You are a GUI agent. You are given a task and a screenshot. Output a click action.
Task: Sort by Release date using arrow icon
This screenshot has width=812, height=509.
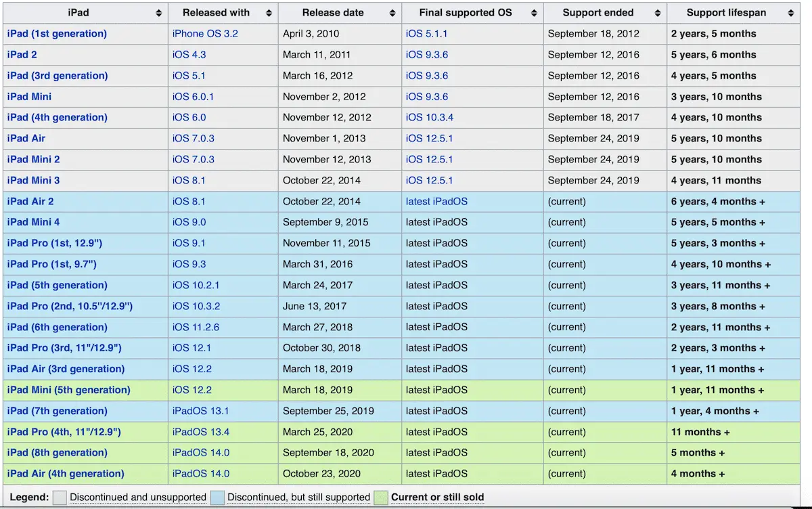point(392,13)
